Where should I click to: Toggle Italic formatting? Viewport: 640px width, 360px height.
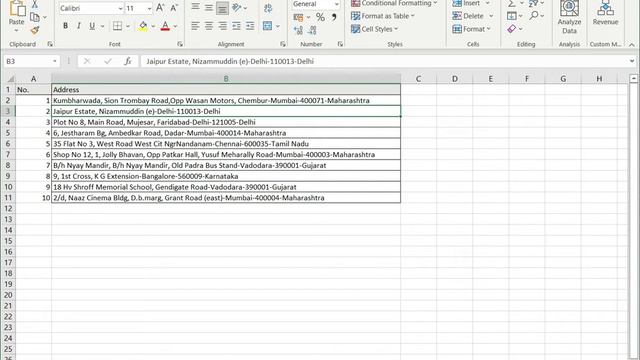click(x=79, y=26)
